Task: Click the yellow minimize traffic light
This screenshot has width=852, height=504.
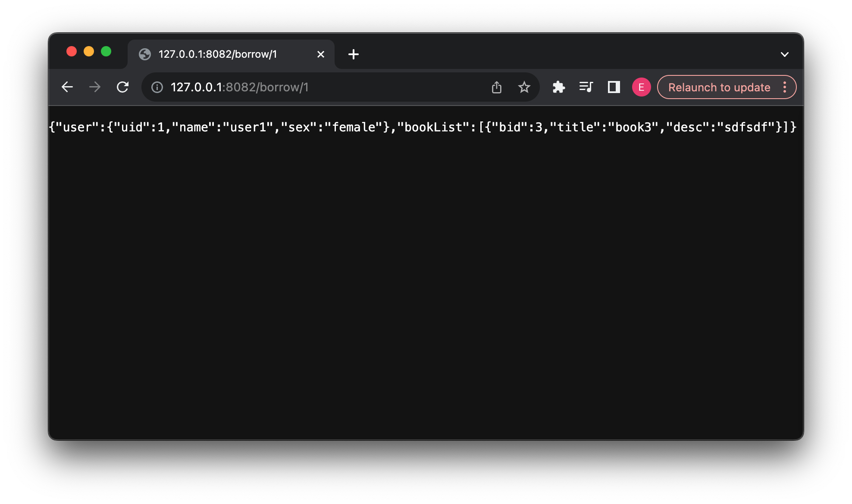Action: pos(89,51)
